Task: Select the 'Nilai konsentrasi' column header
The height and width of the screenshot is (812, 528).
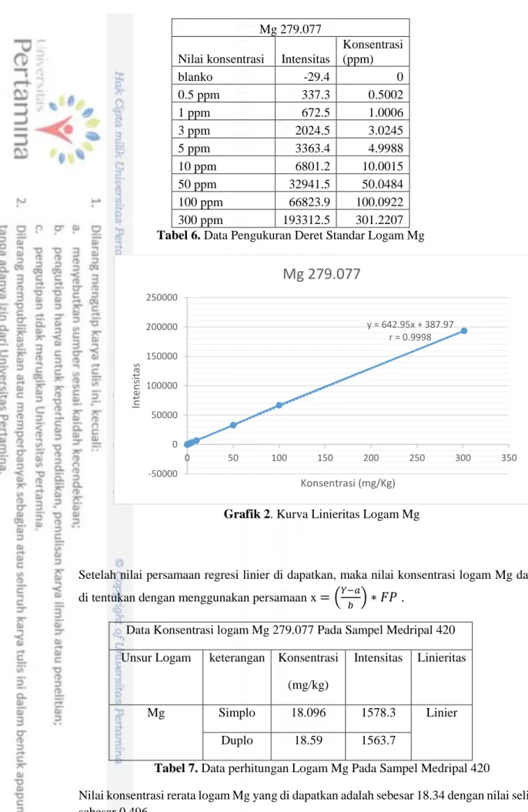Action: 221,59
